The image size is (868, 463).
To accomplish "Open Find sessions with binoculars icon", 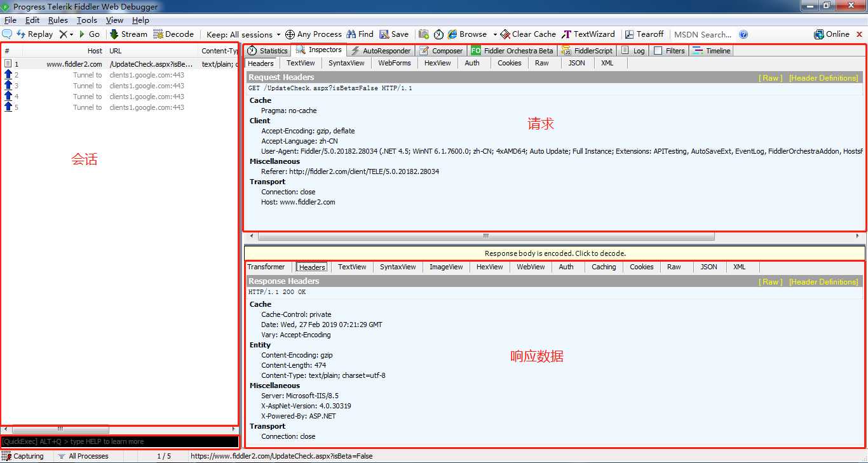I will pyautogui.click(x=360, y=34).
